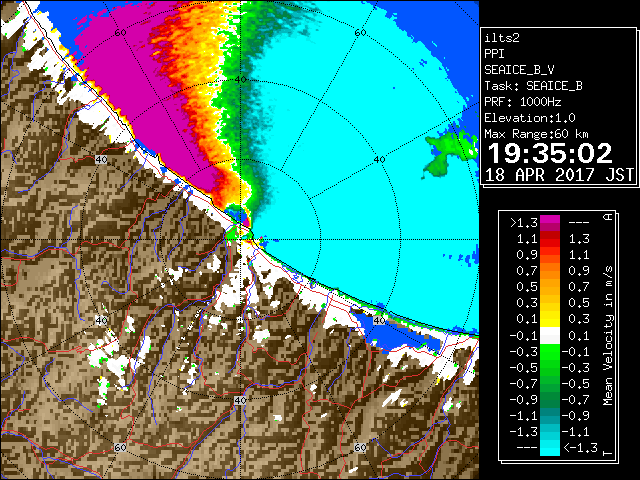Click the southwest "60" range ring label
The height and width of the screenshot is (480, 640).
120,447
